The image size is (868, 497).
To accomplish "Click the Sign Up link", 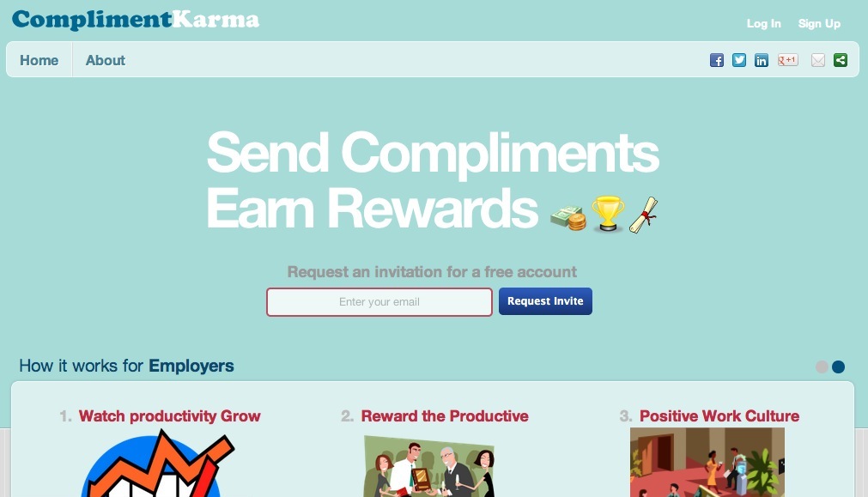I will tap(819, 23).
